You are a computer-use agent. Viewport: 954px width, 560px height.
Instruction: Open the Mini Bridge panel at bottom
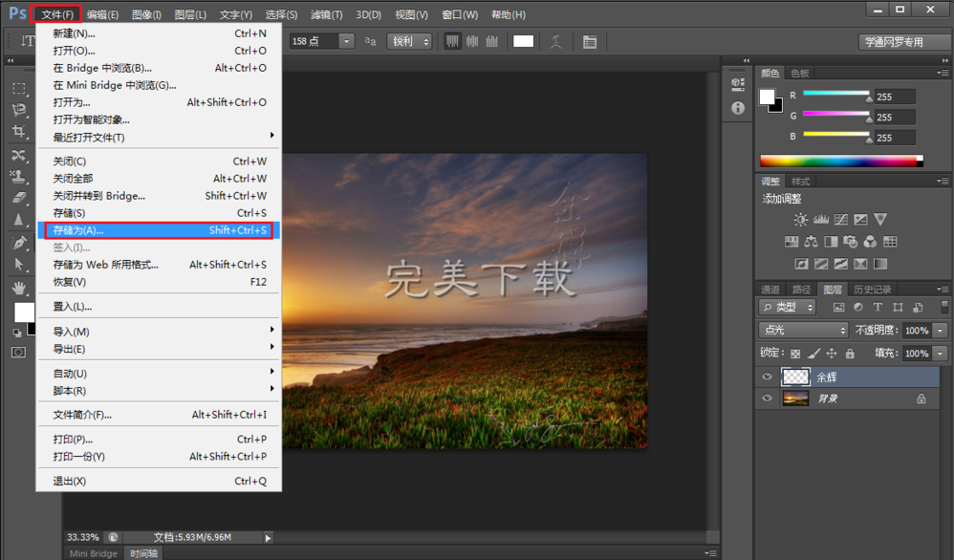point(94,553)
